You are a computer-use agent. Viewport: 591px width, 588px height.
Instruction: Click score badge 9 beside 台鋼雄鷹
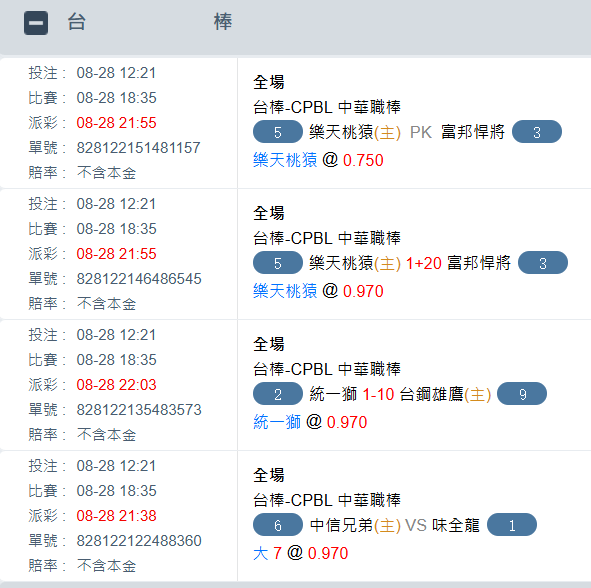point(522,394)
